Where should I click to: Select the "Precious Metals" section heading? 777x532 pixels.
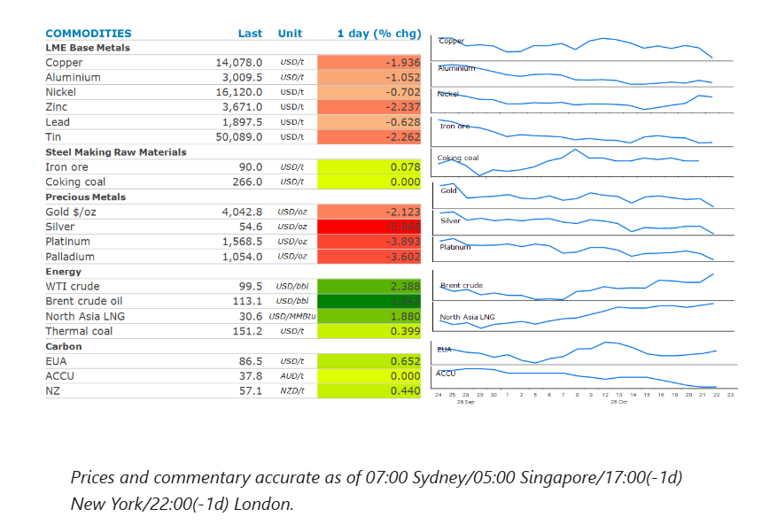(86, 197)
